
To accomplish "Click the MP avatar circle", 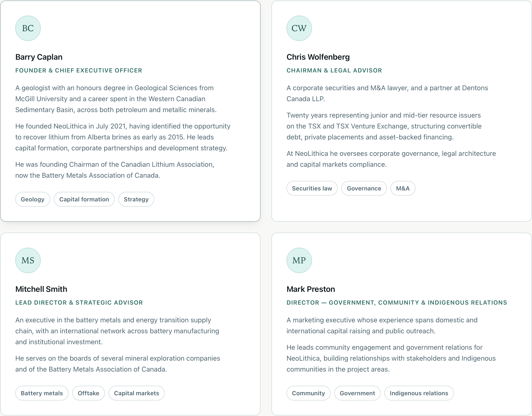I will click(x=299, y=260).
